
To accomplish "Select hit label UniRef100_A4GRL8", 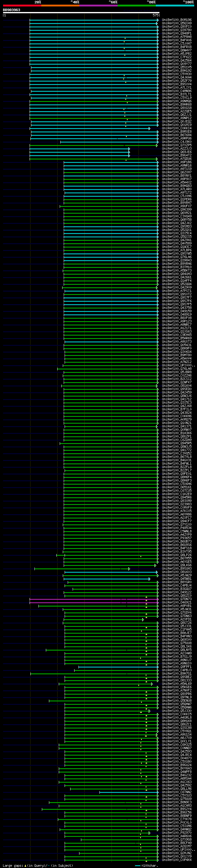I will [177, 718].
